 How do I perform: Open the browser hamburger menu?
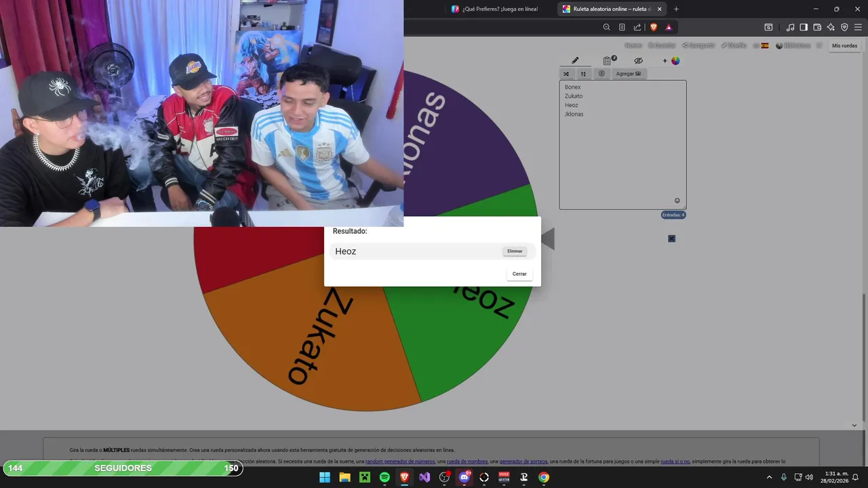tap(858, 27)
